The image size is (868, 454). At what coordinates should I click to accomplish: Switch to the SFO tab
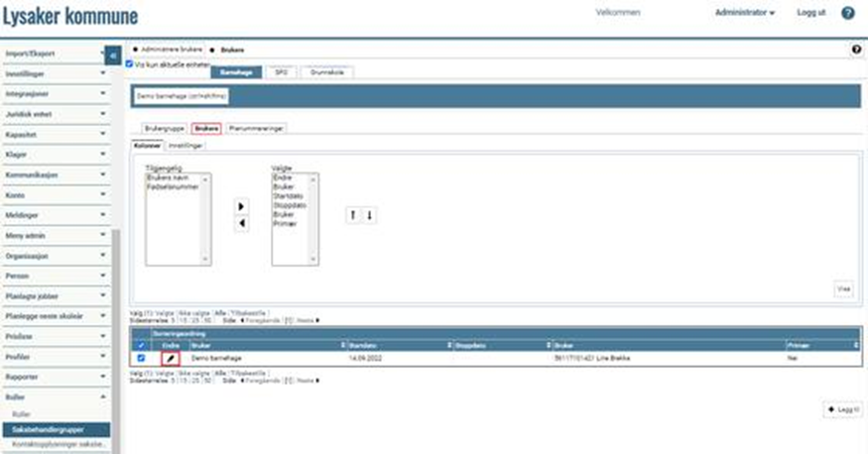(x=282, y=72)
